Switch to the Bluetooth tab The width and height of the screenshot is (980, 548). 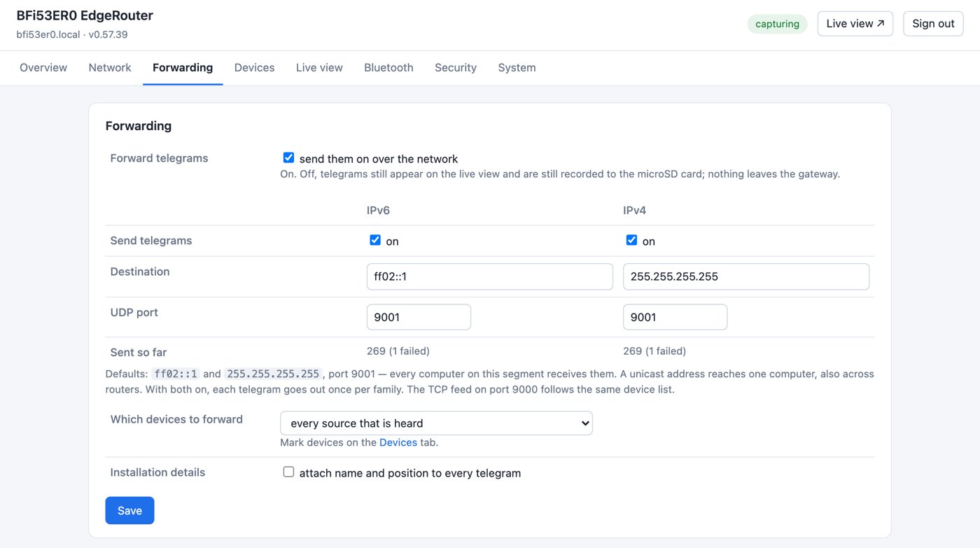pos(388,68)
